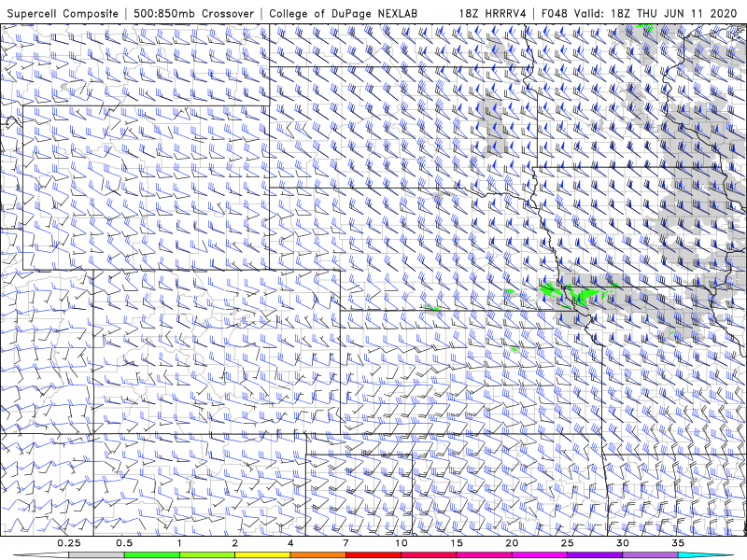Viewport: 747px width, 560px height.
Task: Select the crimson colorbar segment (10–15)
Action: (x=429, y=555)
